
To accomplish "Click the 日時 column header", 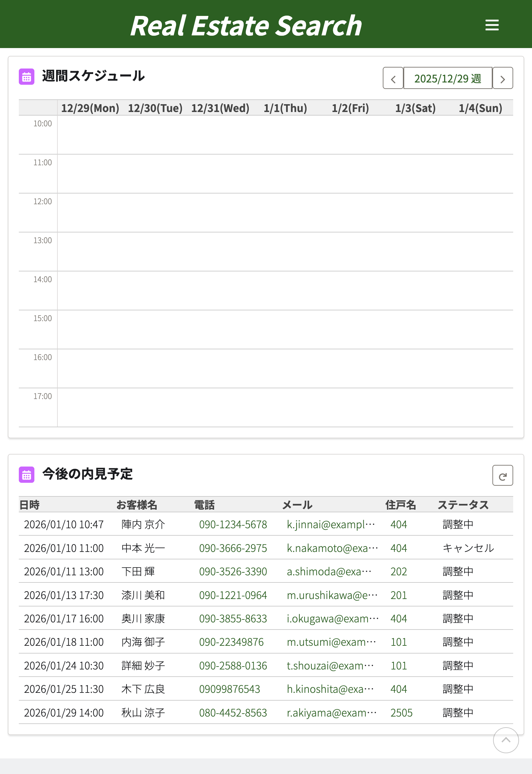I will 29,505.
